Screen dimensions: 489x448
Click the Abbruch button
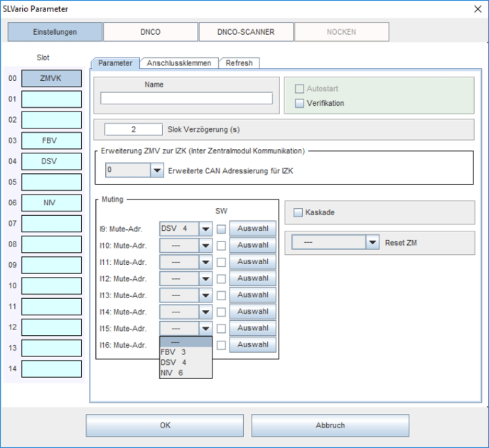click(330, 425)
